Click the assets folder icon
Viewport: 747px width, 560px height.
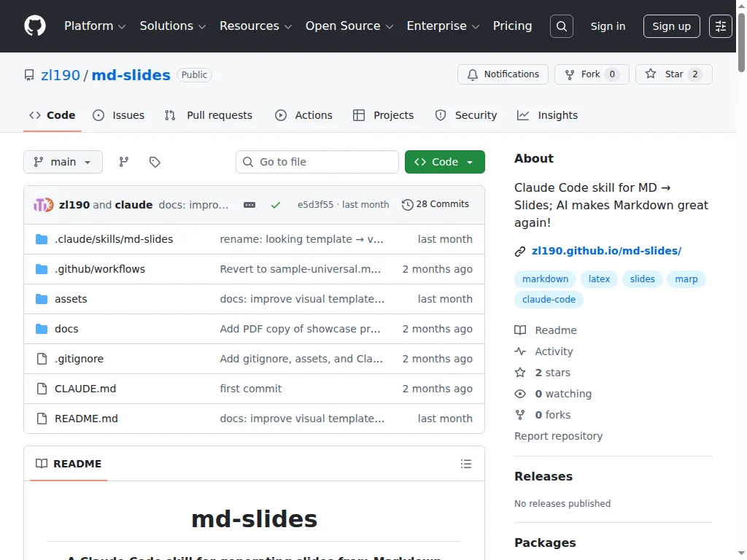click(x=42, y=299)
